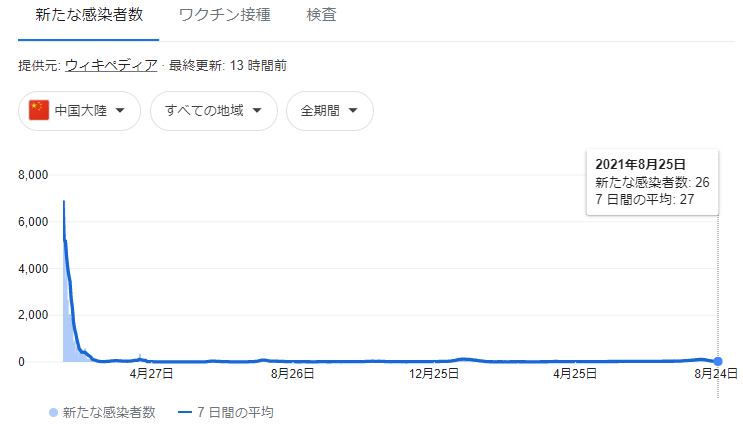Image resolution: width=743 pixels, height=426 pixels.
Task: Click the initial peak of the infection curve
Action: [64, 202]
